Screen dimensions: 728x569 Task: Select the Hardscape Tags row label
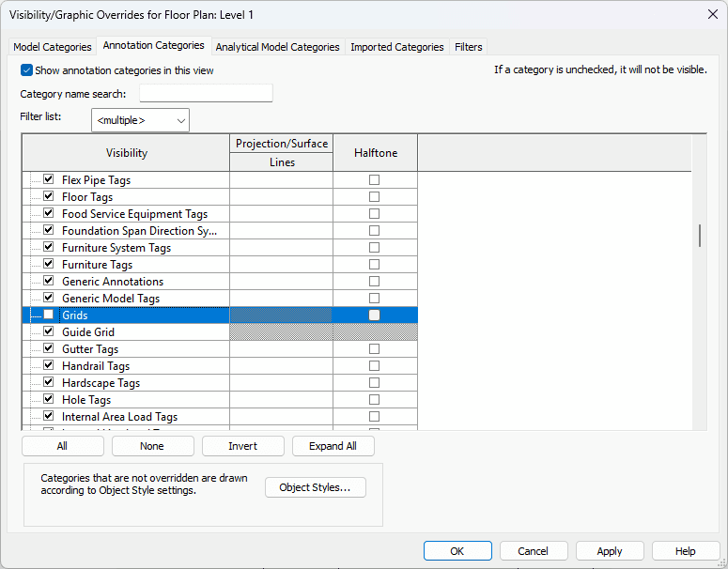101,383
